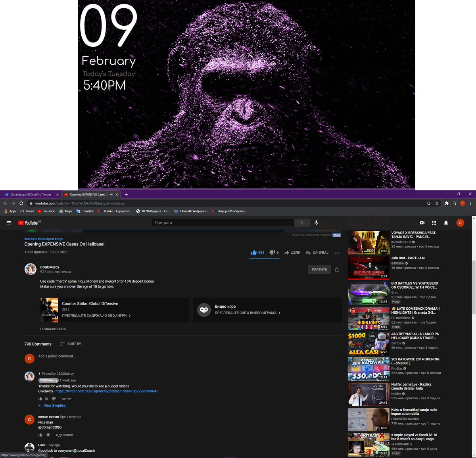
Task: Open YouTube notifications bell in header
Action: click(446, 223)
